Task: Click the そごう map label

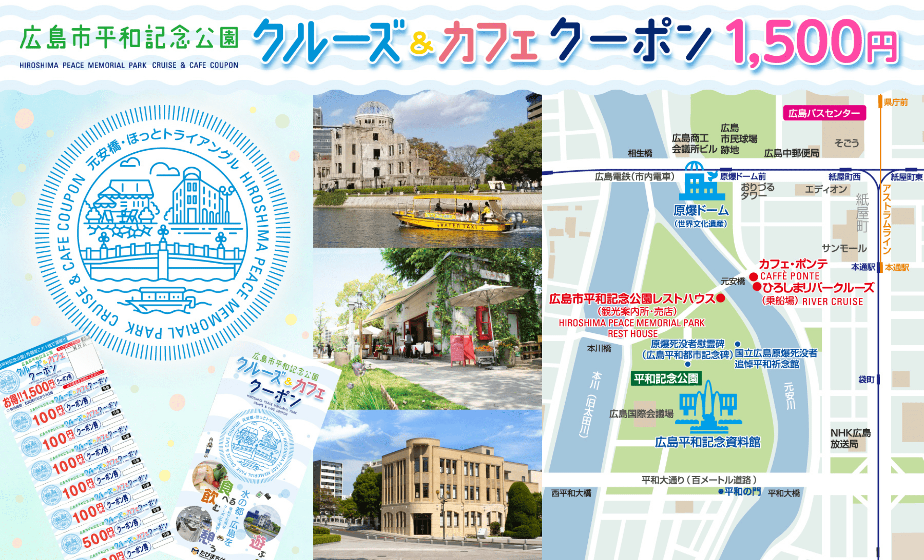Action: (x=846, y=143)
